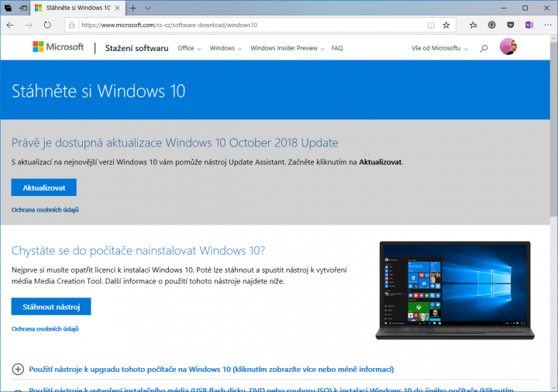Click heading Chystáte se do počítače nainstalovat
This screenshot has height=392, width=558.
[x=138, y=250]
